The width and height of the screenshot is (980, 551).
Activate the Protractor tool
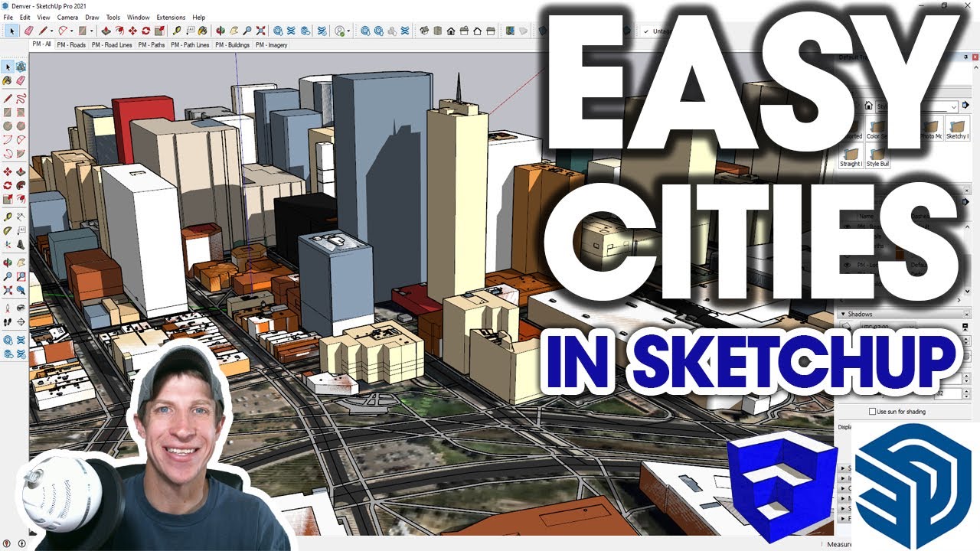pyautogui.click(x=8, y=230)
